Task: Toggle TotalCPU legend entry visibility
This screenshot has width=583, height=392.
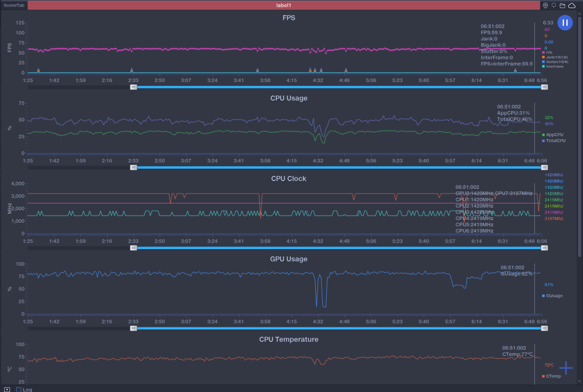Action: pos(555,140)
